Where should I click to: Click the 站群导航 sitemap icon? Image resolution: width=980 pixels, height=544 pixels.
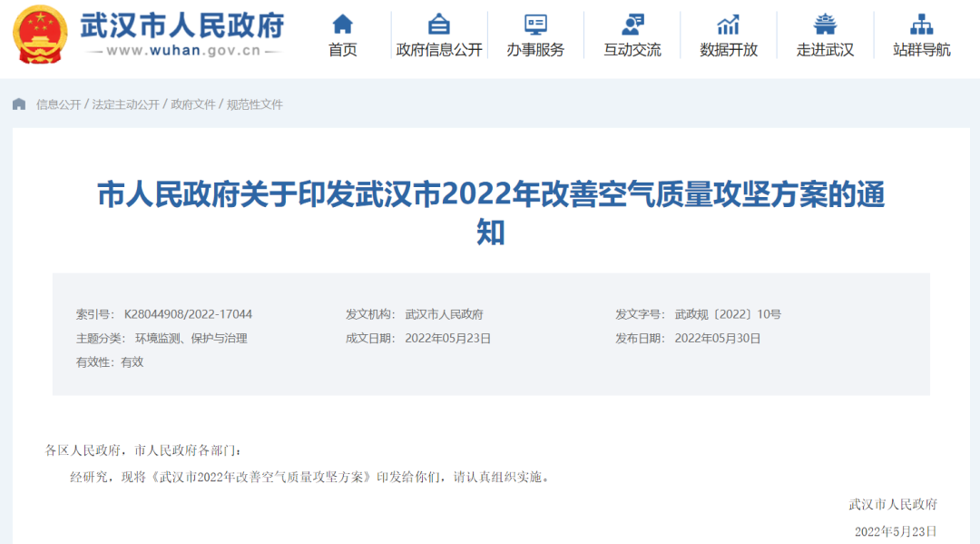click(x=922, y=25)
